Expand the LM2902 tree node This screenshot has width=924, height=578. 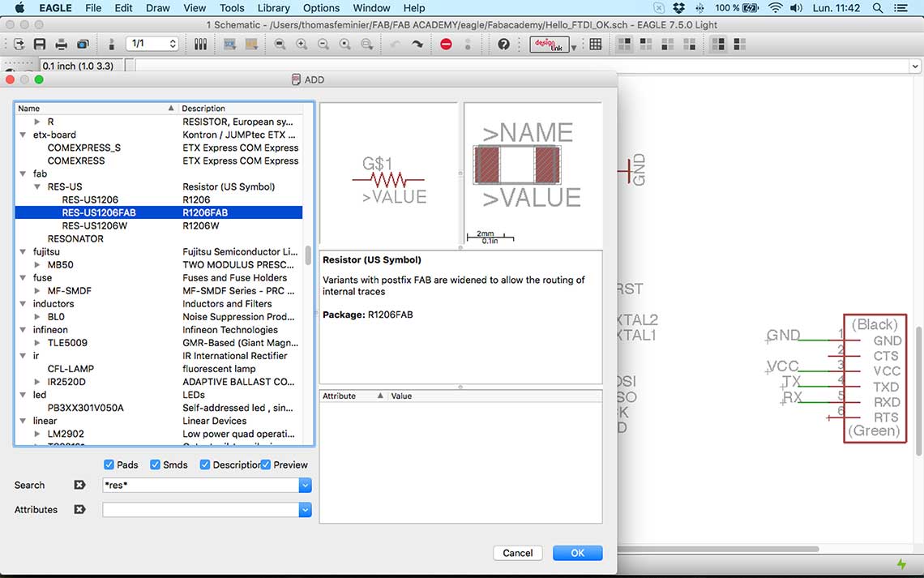point(37,434)
